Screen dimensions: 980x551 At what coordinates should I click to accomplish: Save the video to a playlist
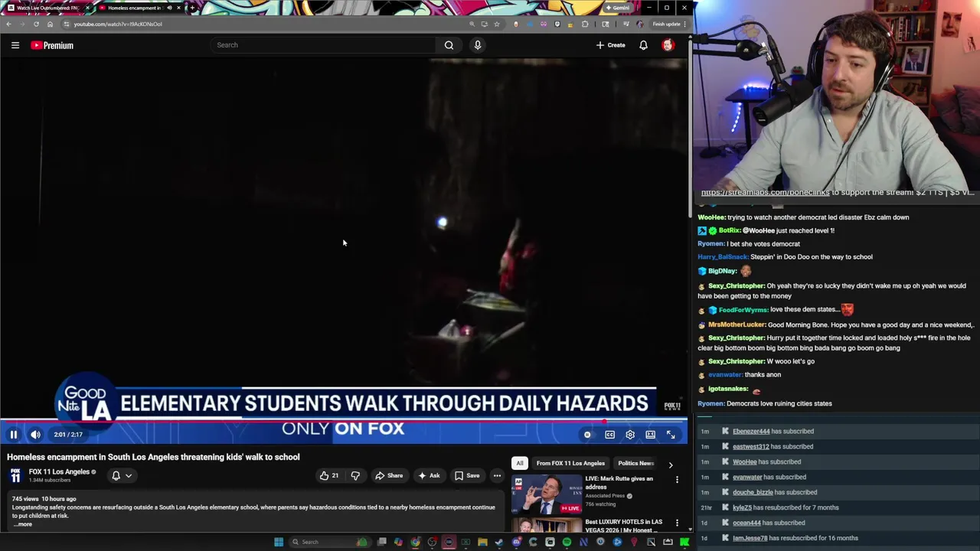click(x=467, y=476)
